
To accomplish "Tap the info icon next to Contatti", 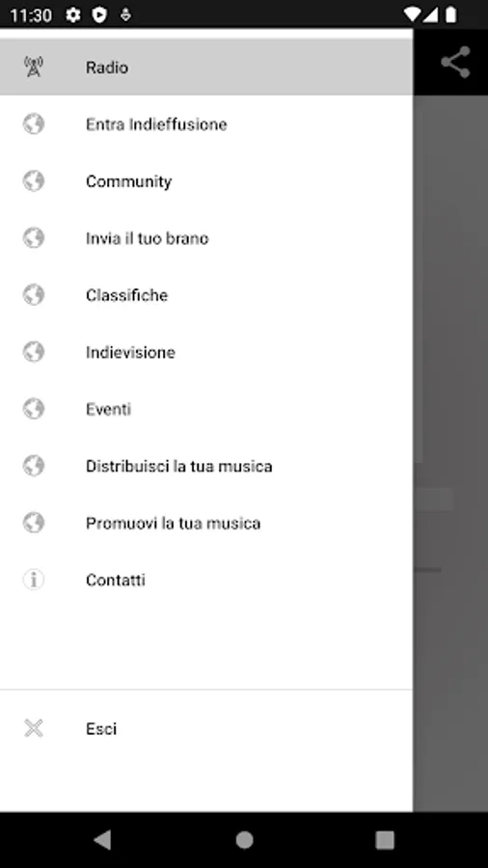I will pos(34,580).
